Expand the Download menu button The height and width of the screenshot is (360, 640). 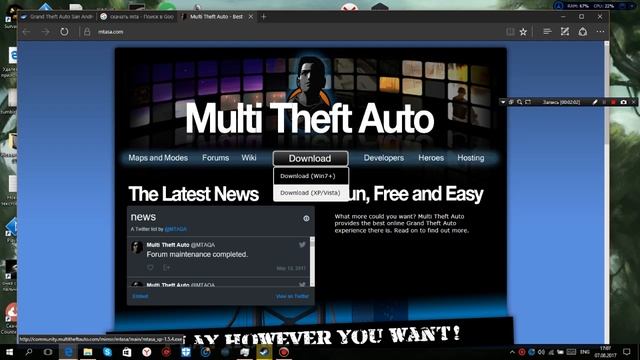[x=310, y=158]
